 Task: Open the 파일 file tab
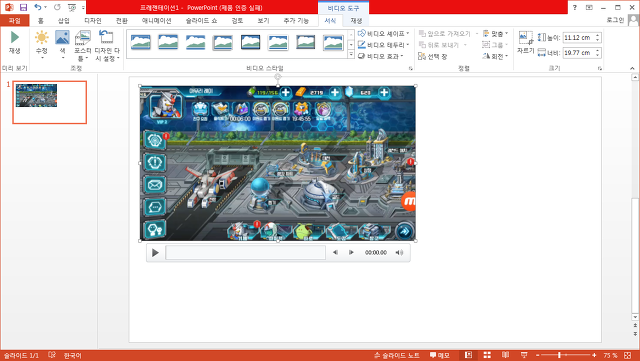[15, 20]
